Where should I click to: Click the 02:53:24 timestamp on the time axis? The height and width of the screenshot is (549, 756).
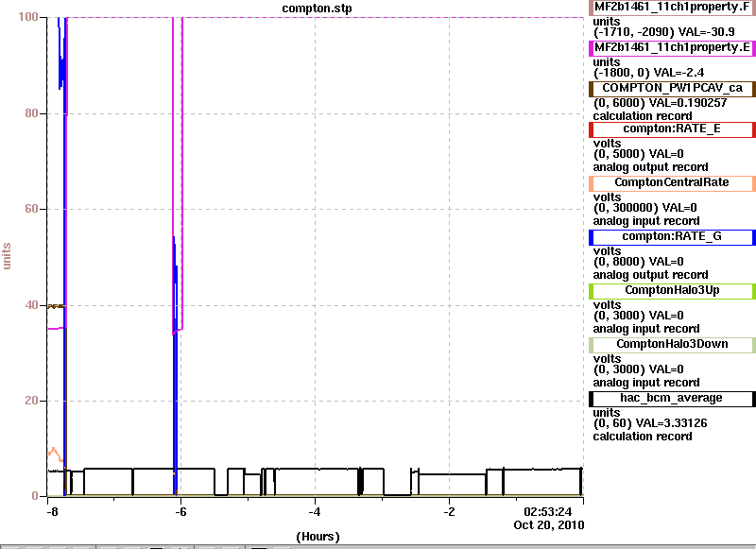548,512
